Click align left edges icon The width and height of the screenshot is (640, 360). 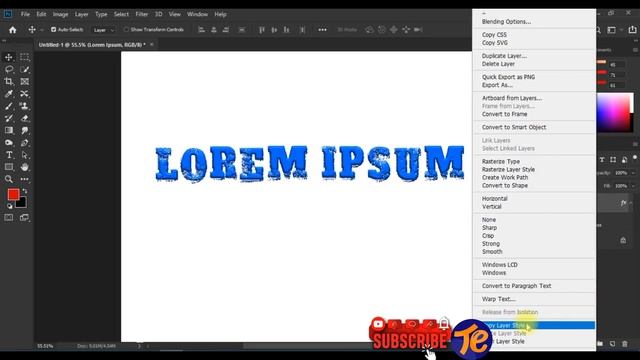[x=201, y=30]
